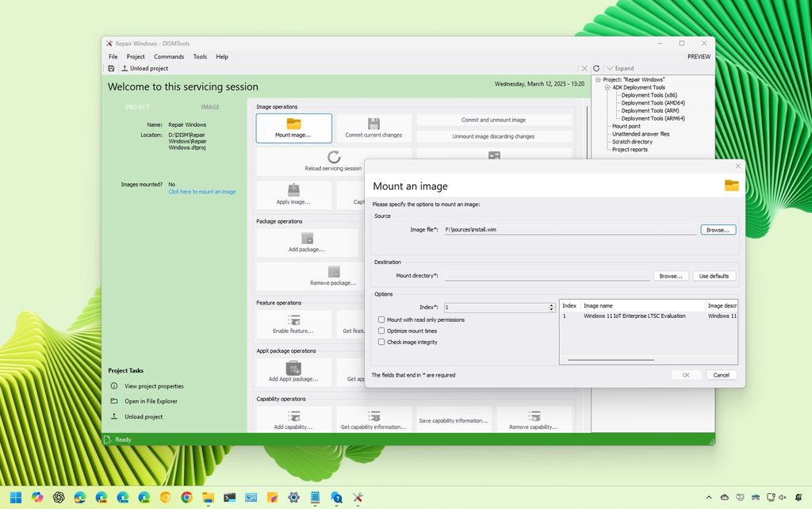The image size is (812, 509).
Task: Click the Commit current changes icon
Action: tap(373, 127)
